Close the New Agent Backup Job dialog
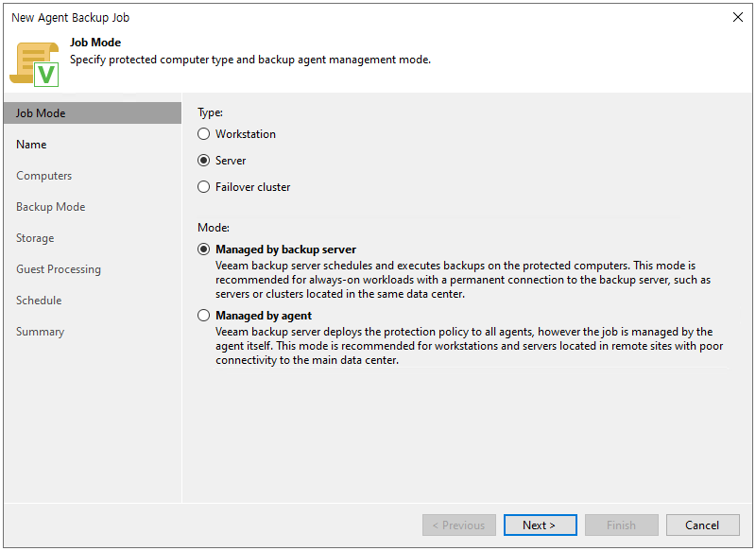The image size is (756, 551). pyautogui.click(x=738, y=17)
